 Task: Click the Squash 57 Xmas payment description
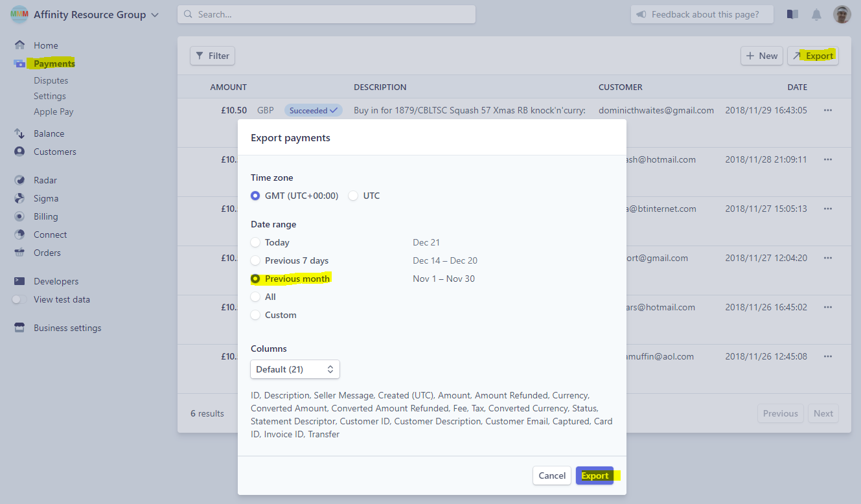point(470,110)
